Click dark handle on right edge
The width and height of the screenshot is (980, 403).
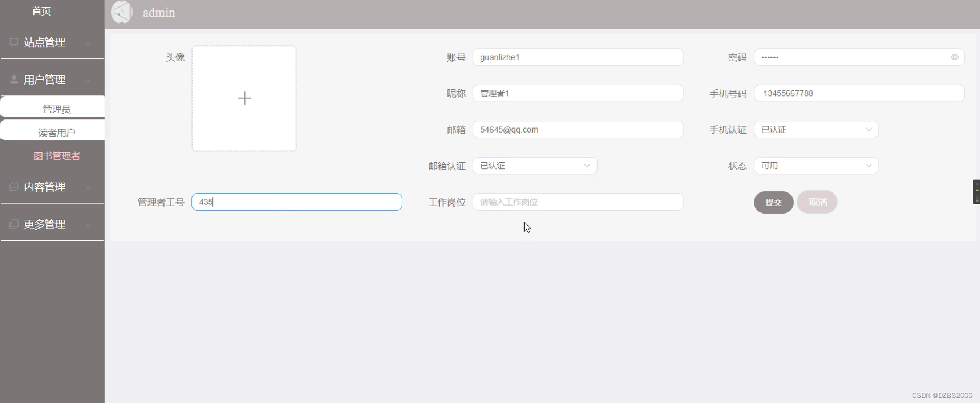click(x=976, y=192)
